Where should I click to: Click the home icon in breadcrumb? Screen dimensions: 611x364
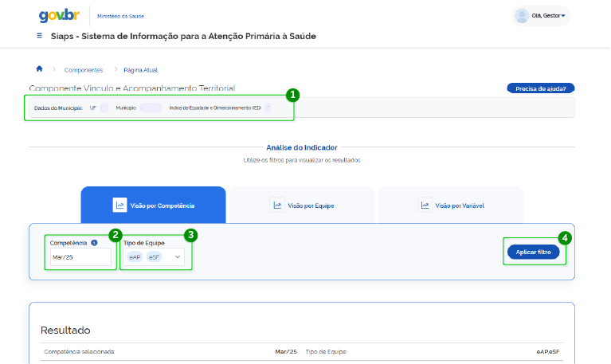pyautogui.click(x=40, y=69)
